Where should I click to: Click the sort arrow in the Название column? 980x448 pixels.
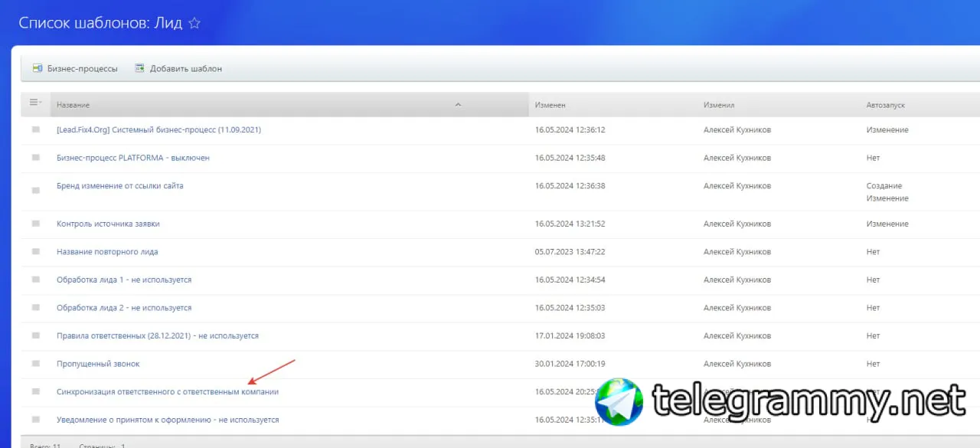point(458,104)
